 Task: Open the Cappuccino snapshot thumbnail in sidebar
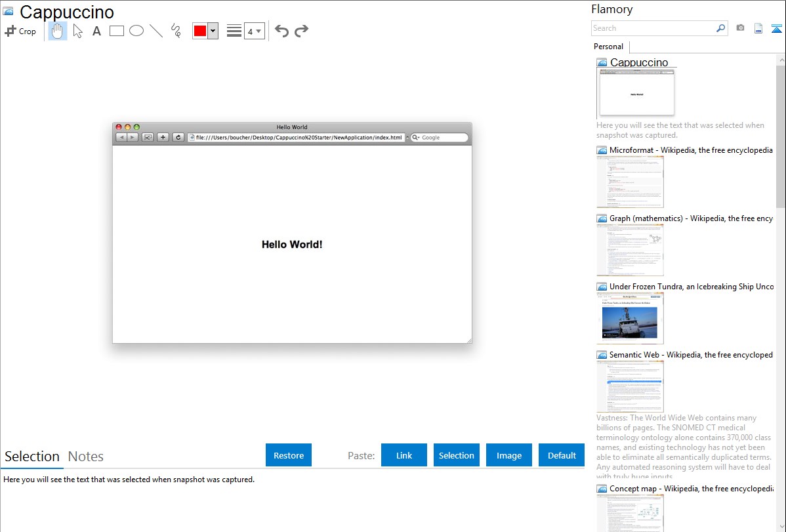coord(636,92)
